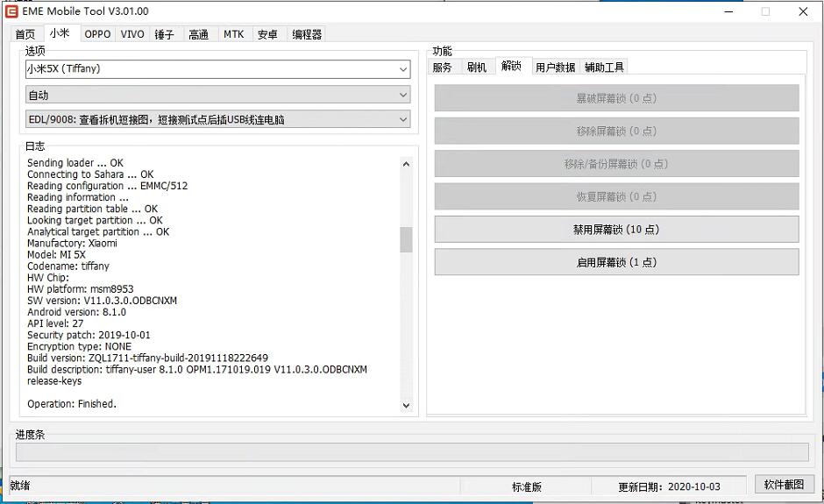Open the 用户数据 function tab
The width and height of the screenshot is (824, 504).
coord(556,67)
